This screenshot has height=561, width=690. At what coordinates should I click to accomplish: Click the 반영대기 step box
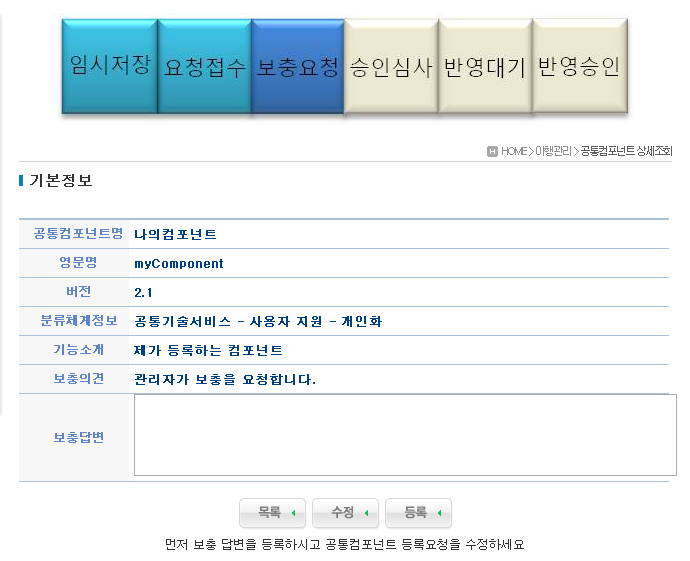485,66
